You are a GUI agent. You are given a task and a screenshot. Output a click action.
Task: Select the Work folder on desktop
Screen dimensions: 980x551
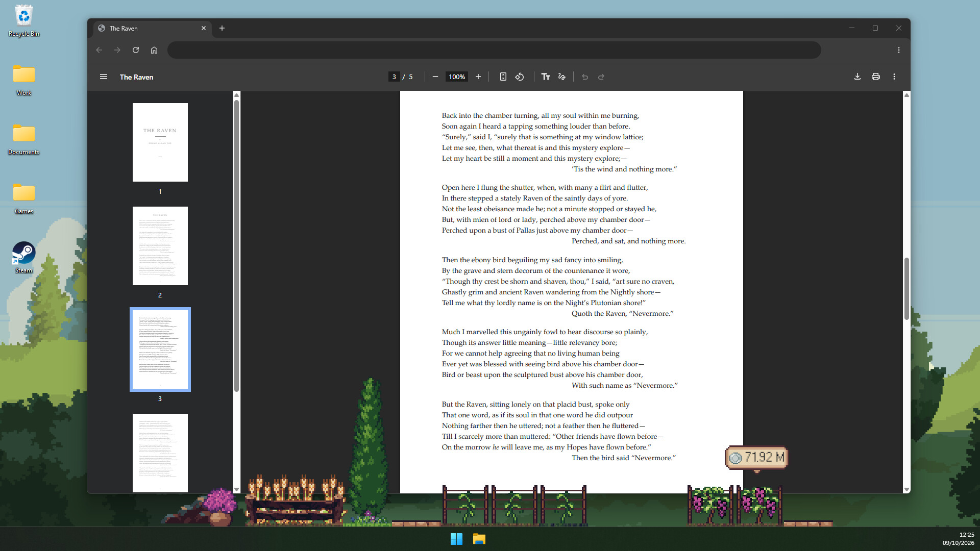[x=23, y=80]
